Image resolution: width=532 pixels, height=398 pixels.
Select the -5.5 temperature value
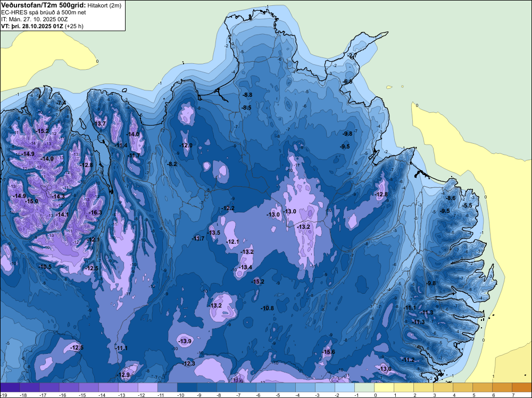pos(468,206)
